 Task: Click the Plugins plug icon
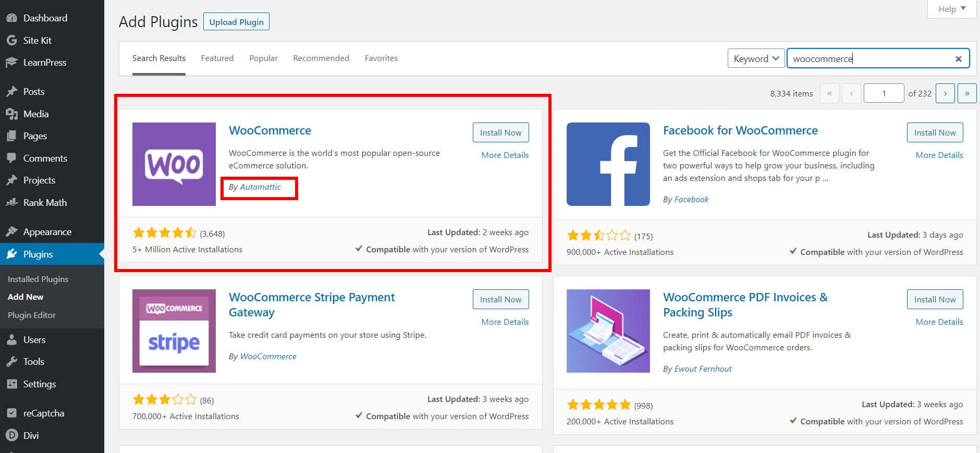(11, 254)
